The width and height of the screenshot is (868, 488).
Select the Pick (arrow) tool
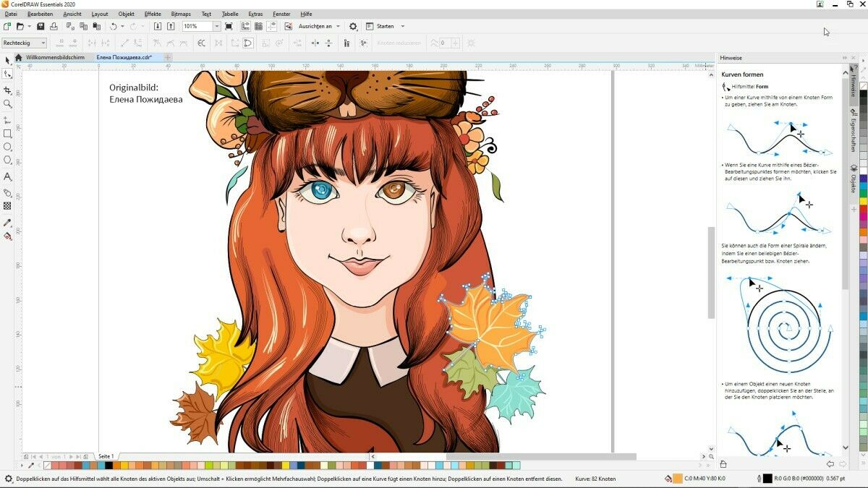pos(7,61)
